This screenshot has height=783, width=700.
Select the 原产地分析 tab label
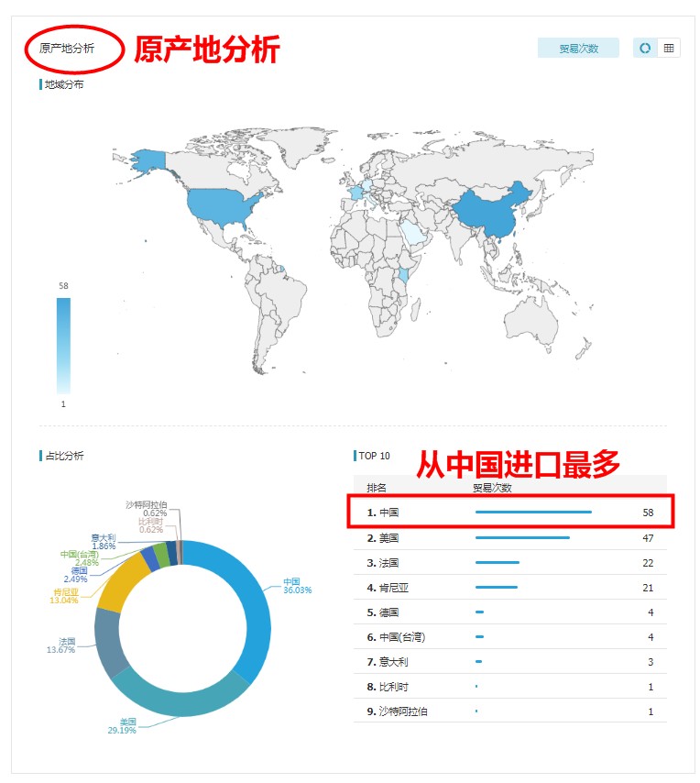coord(67,49)
